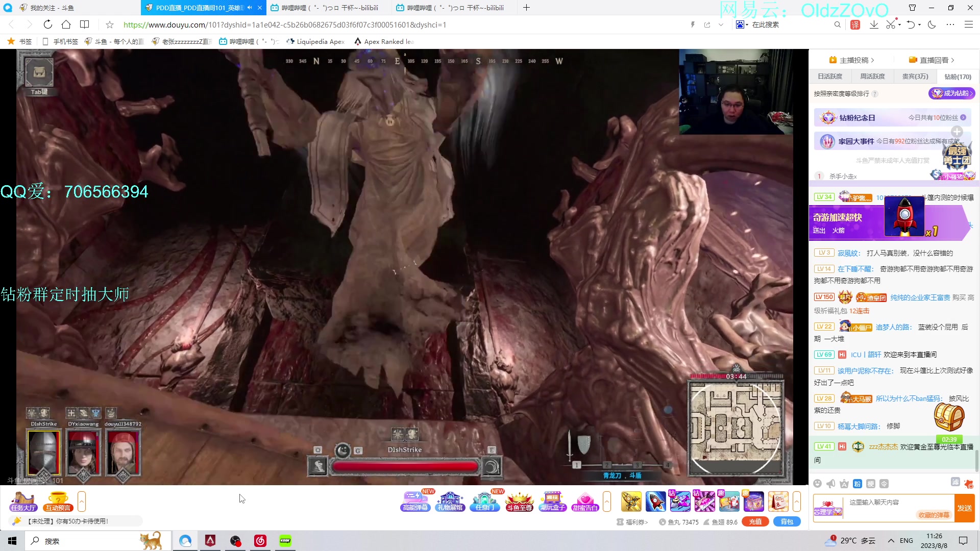Open the reading mode book icon
The width and height of the screenshot is (980, 551).
tap(85, 24)
